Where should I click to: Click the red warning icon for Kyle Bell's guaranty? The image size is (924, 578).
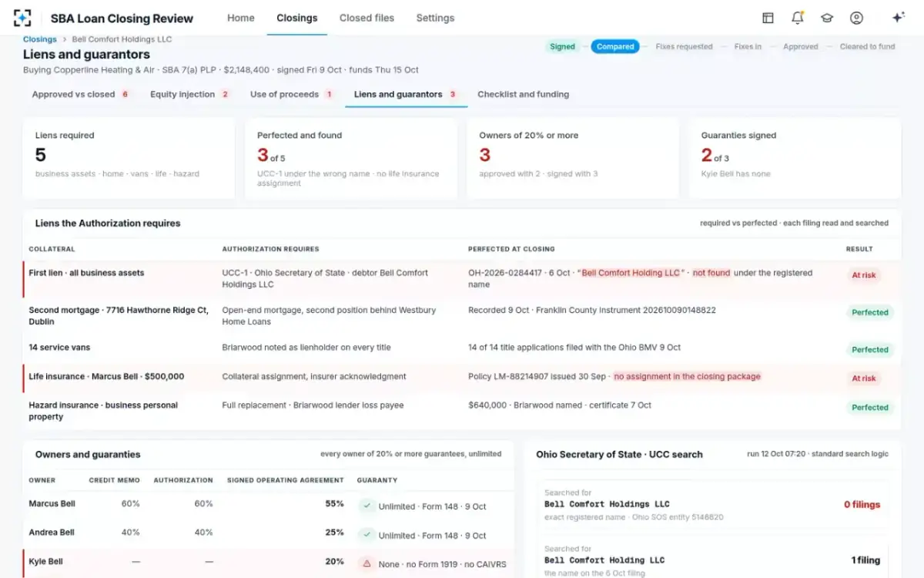[x=367, y=563]
